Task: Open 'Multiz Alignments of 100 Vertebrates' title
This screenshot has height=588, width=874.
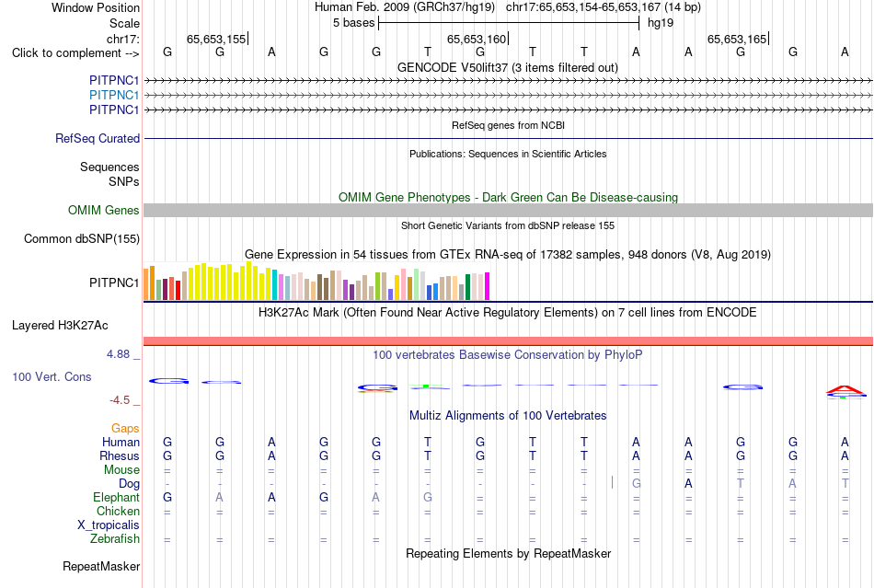Action: 508,415
